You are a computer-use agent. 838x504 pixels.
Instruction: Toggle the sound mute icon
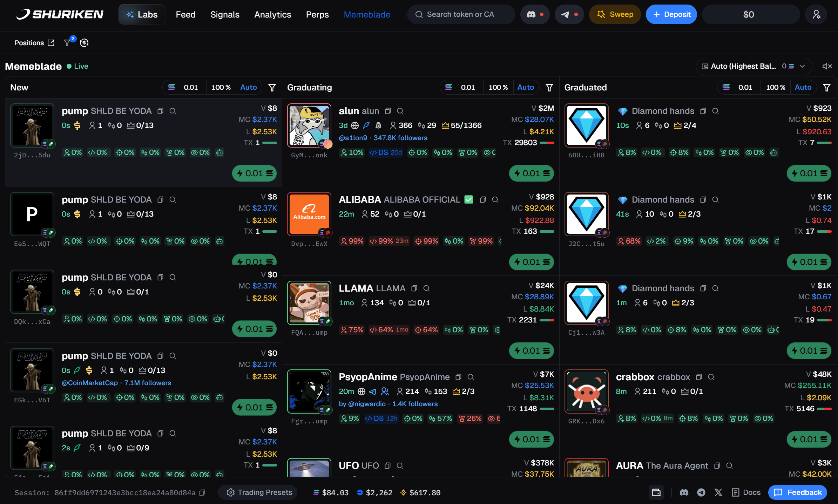(827, 66)
